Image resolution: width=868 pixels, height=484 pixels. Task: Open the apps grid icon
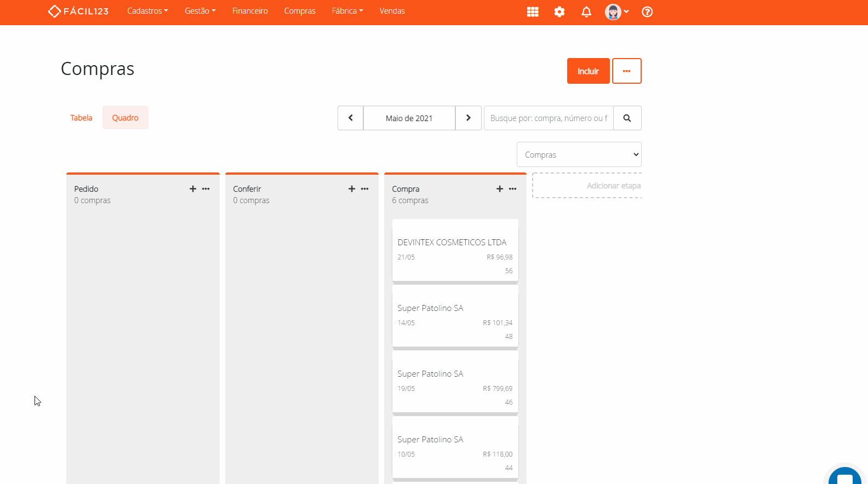pyautogui.click(x=532, y=11)
